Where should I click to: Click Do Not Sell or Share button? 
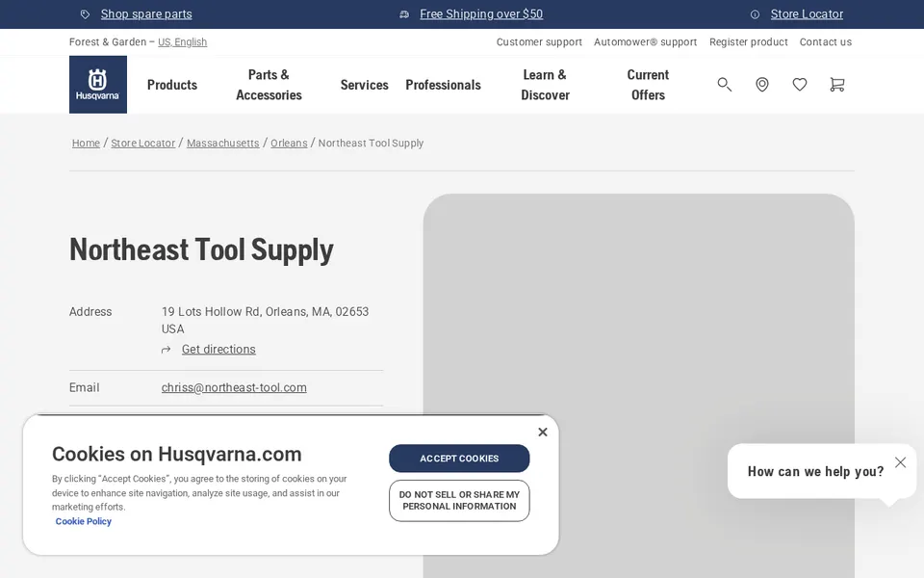coord(459,501)
